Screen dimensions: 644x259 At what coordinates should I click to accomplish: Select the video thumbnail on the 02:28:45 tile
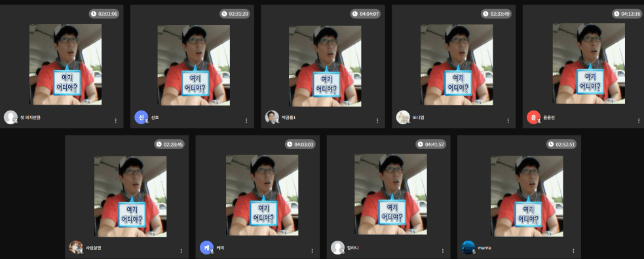(x=130, y=196)
